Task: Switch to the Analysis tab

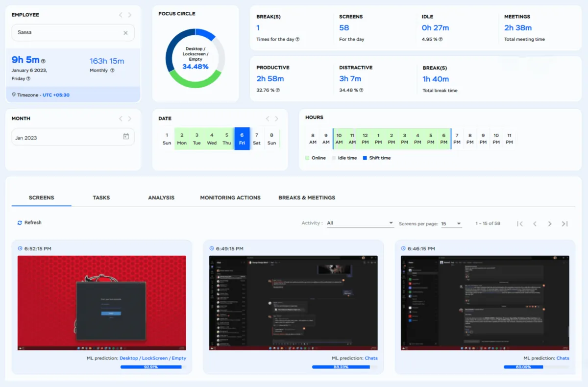Action: [x=161, y=197]
